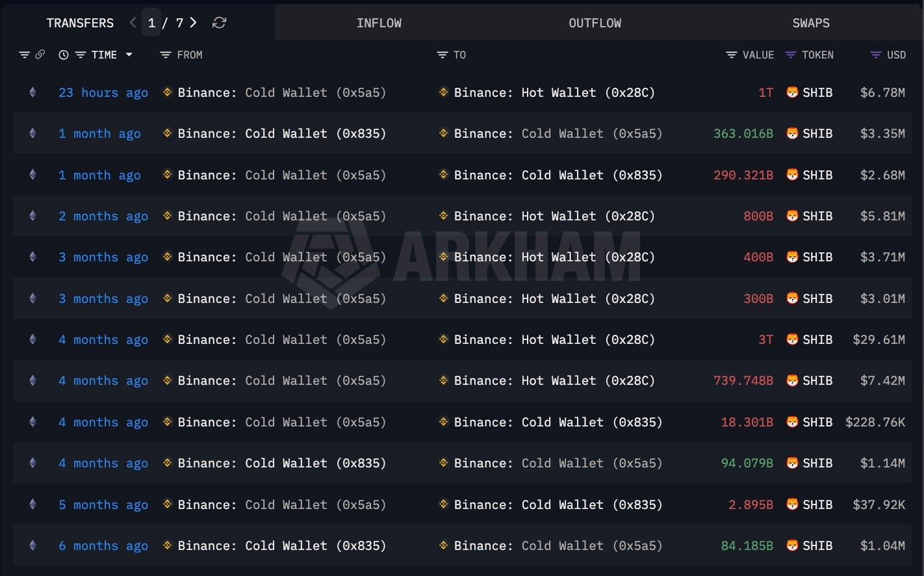Open the TOKEN column filter
Viewport: 924px width, 576px height.
coord(791,55)
